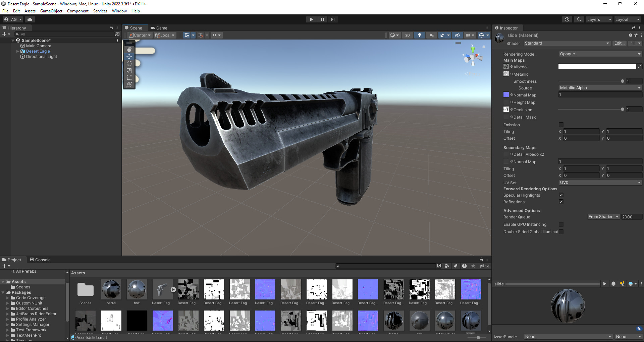Click the shader Edit... button
This screenshot has width=644, height=342.
pos(619,43)
